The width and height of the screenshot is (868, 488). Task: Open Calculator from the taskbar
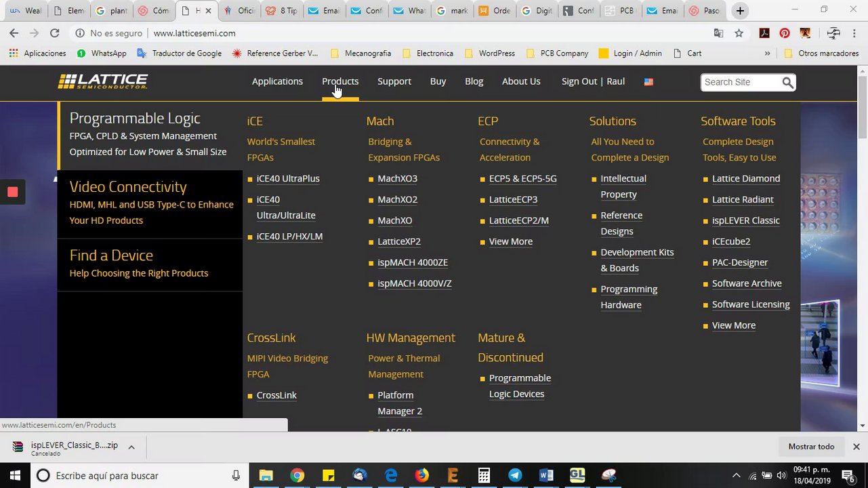pyautogui.click(x=484, y=475)
